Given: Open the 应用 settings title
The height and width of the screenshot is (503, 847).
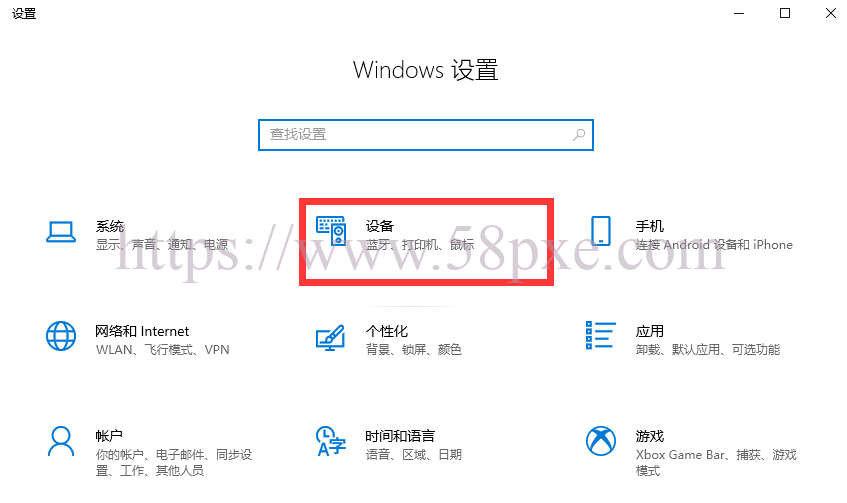Looking at the screenshot, I should (x=650, y=331).
